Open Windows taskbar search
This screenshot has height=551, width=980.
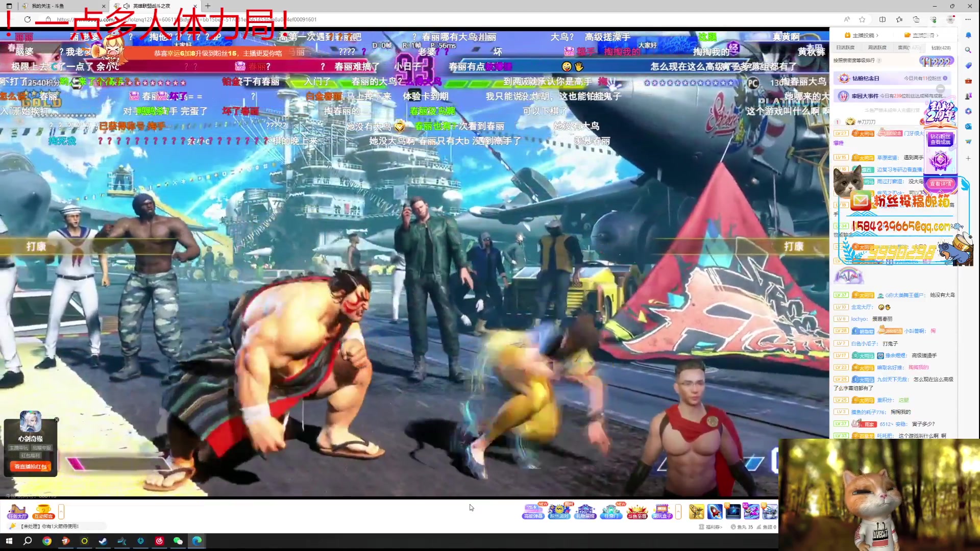[x=28, y=541]
